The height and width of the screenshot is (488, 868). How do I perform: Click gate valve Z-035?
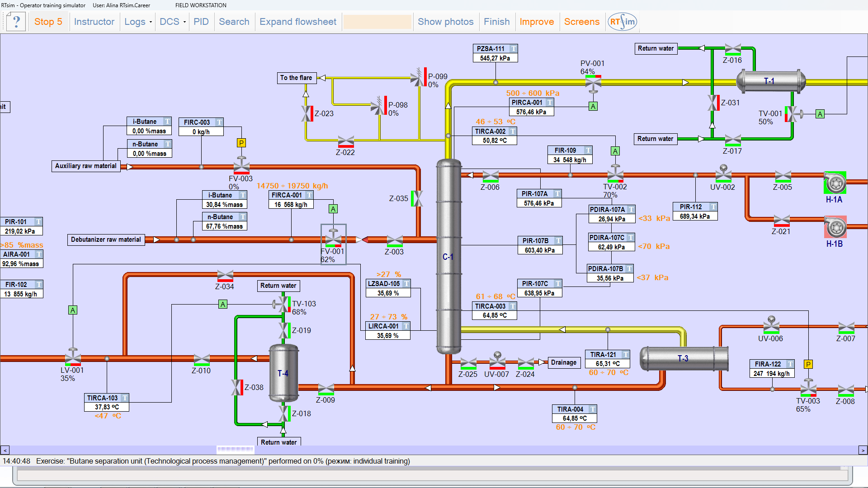click(x=417, y=198)
